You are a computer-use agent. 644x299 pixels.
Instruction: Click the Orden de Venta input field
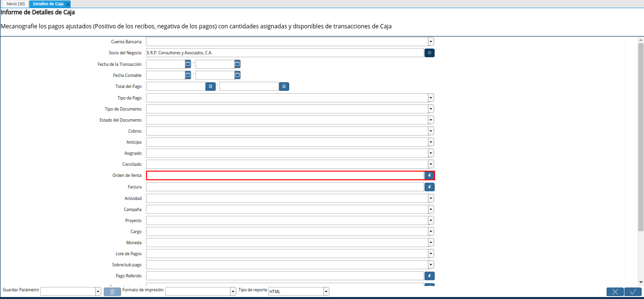[x=285, y=175]
